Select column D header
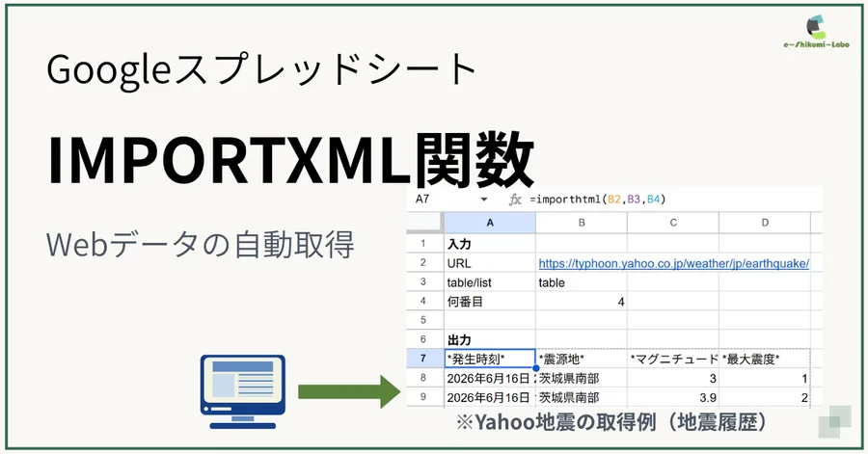Image resolution: width=868 pixels, height=454 pixels. 765,223
